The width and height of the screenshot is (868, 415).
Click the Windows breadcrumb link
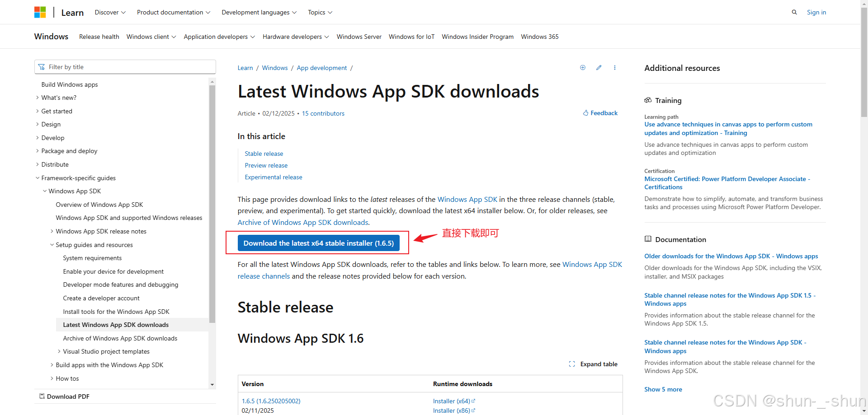point(275,68)
